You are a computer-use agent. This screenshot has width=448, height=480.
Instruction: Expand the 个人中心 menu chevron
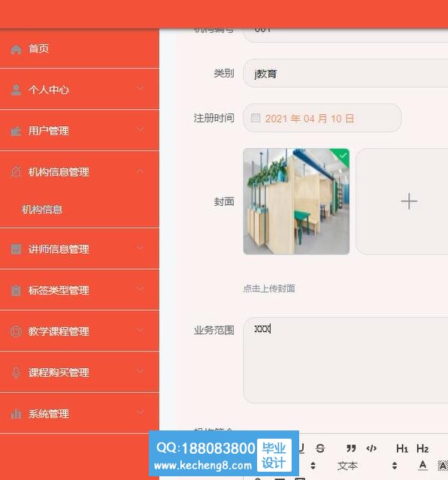pyautogui.click(x=140, y=88)
